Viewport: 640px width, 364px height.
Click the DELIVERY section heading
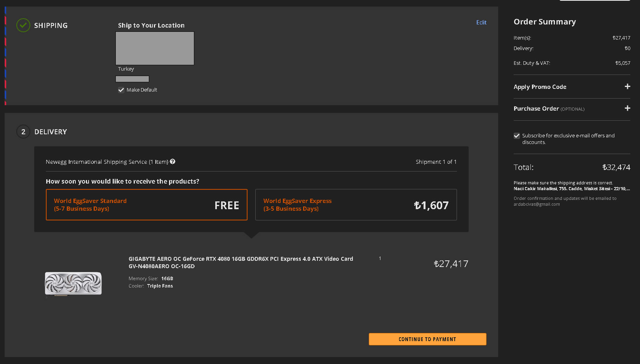click(x=51, y=132)
